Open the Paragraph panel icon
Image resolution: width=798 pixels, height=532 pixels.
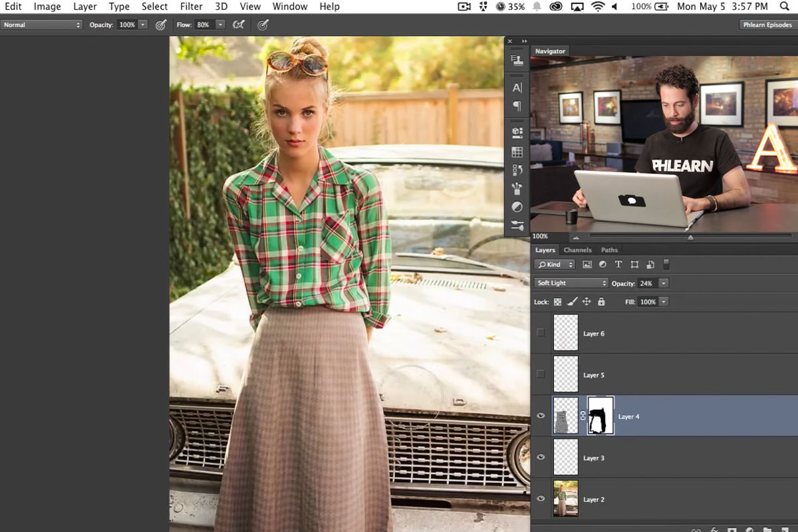click(x=517, y=106)
